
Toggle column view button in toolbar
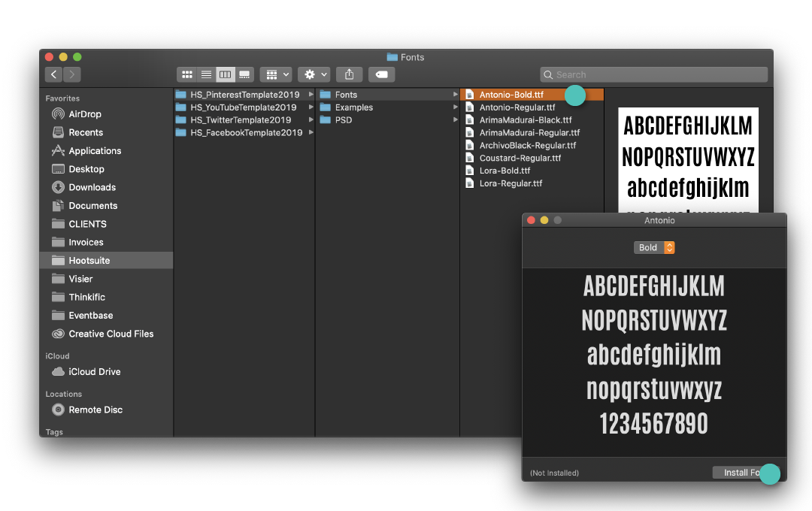(x=225, y=74)
